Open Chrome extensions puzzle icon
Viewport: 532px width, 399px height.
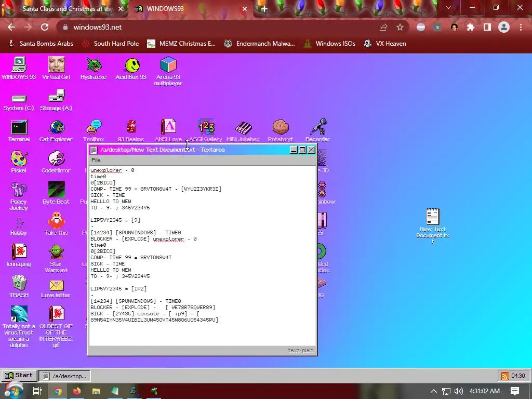tap(471, 27)
